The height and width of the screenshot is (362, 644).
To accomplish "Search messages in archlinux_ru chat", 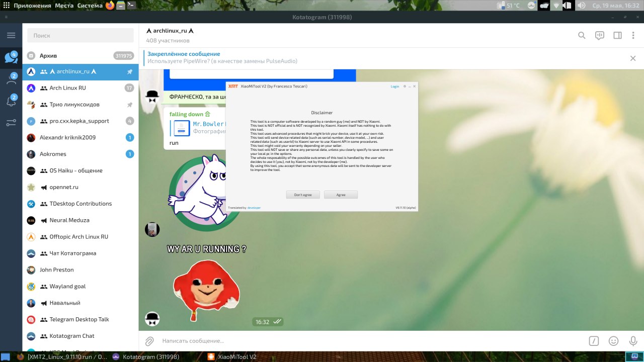I will coord(582,36).
